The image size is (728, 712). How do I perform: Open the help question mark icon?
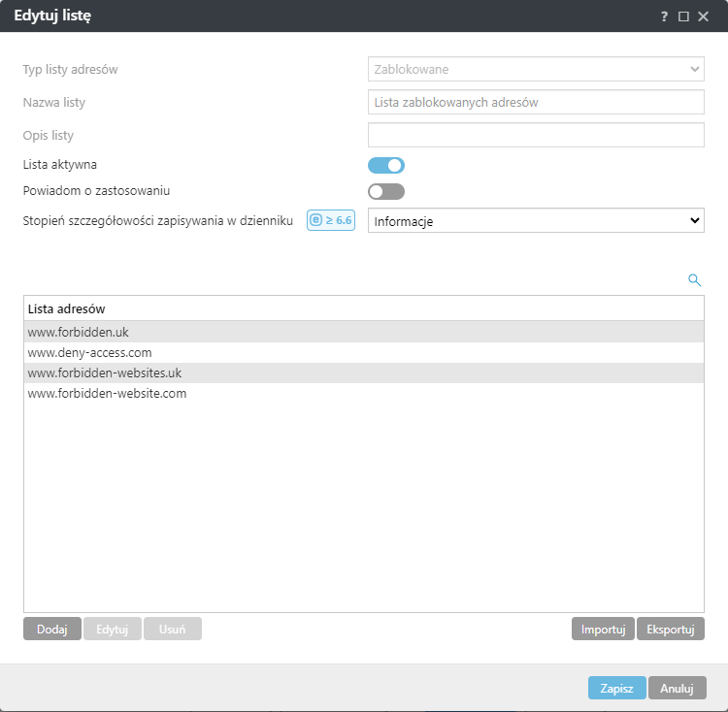coord(665,16)
